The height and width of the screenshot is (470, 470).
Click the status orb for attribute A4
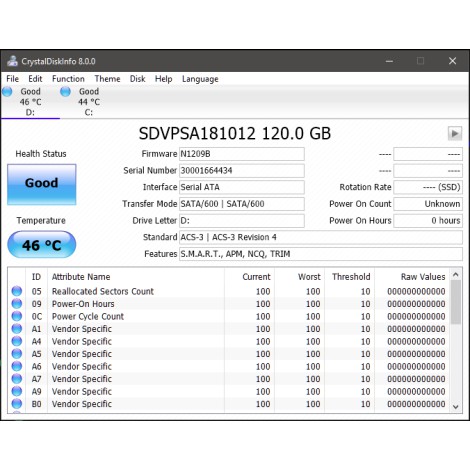17,341
